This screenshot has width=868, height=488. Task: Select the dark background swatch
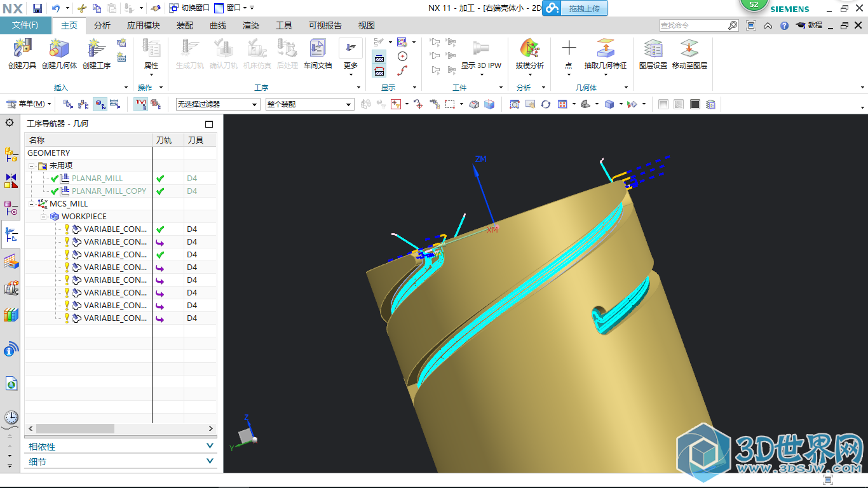click(695, 104)
